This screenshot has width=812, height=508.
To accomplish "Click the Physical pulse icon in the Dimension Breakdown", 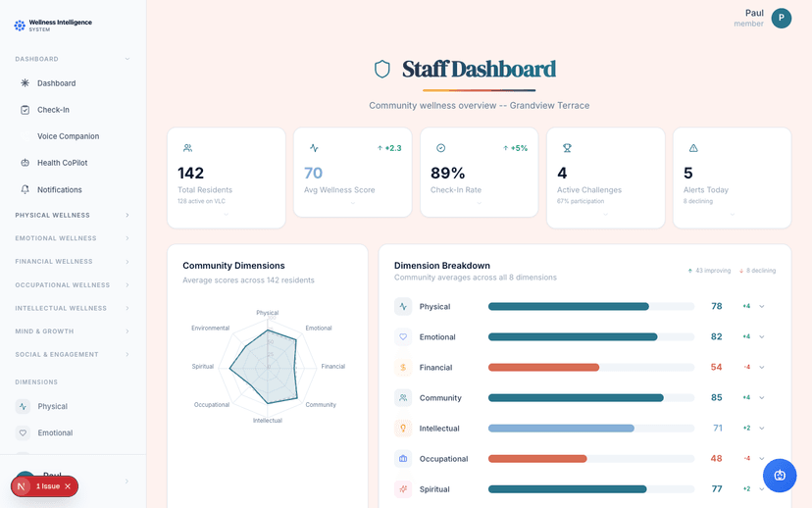I will click(x=403, y=307).
